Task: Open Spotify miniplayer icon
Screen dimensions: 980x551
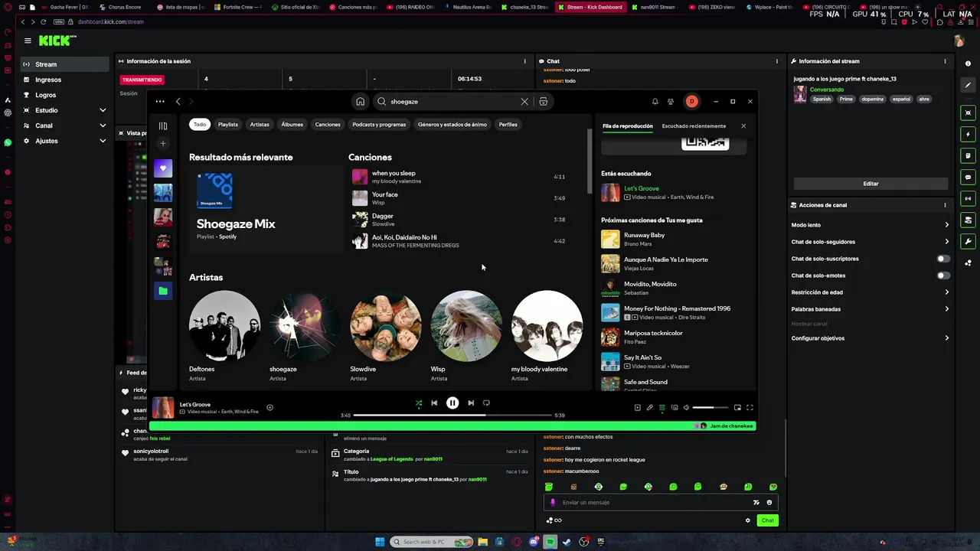Action: tap(737, 407)
